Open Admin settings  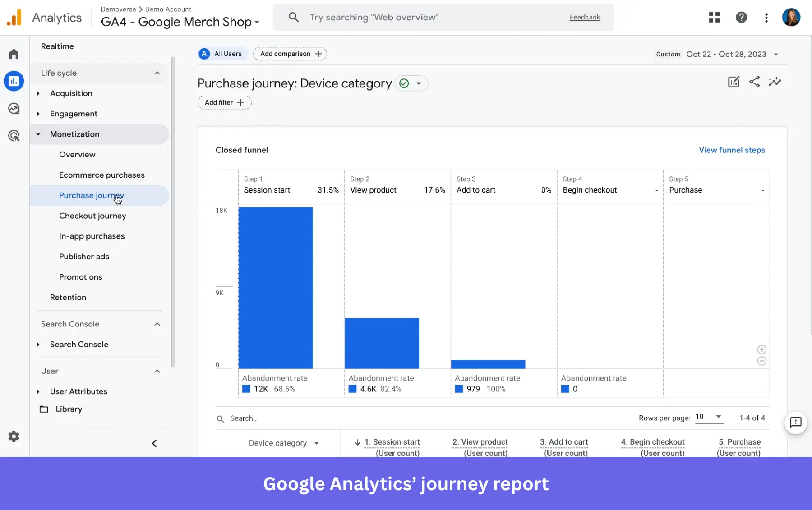[14, 436]
